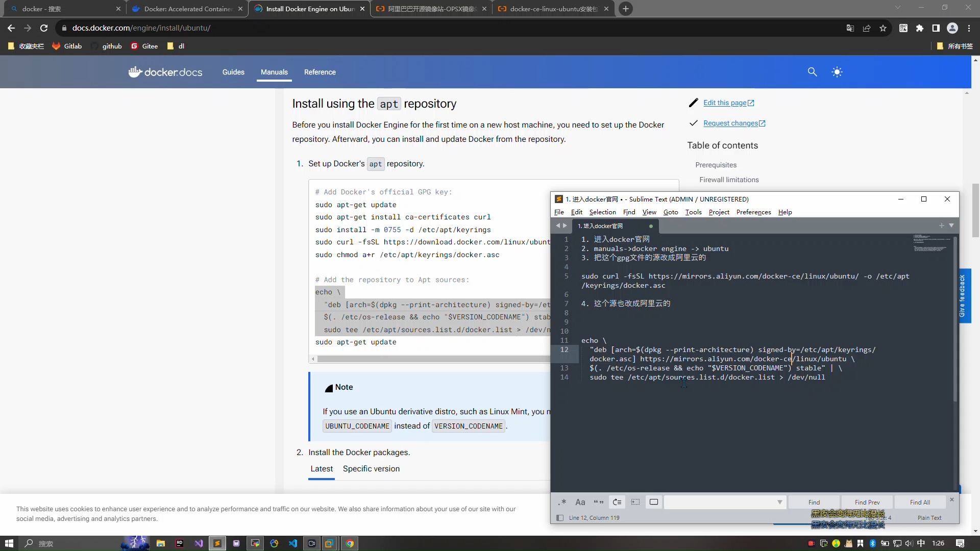Click share page icon in address bar
Image resolution: width=980 pixels, height=551 pixels.
pos(867,28)
